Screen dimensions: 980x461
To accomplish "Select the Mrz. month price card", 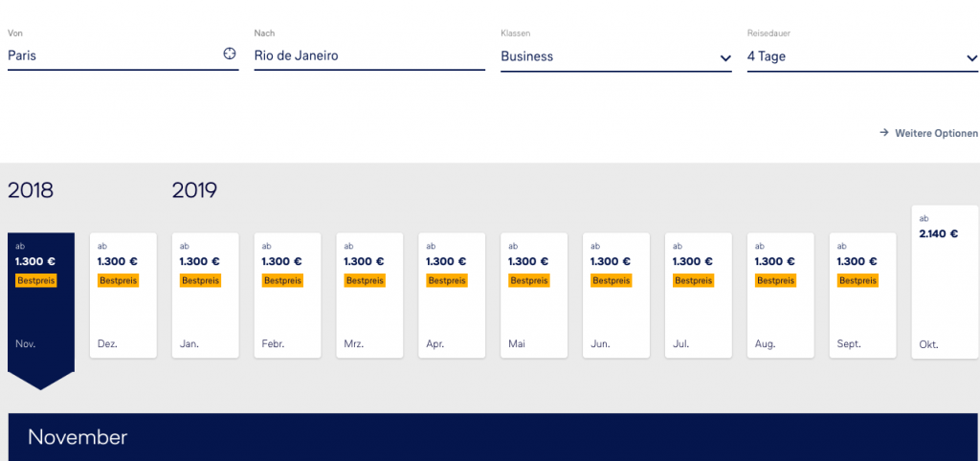I will point(370,296).
